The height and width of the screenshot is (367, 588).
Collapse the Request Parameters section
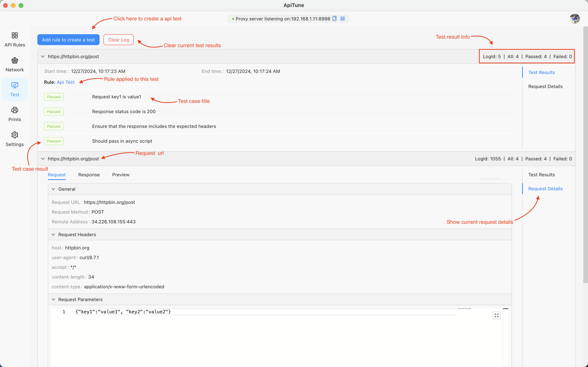(x=53, y=300)
